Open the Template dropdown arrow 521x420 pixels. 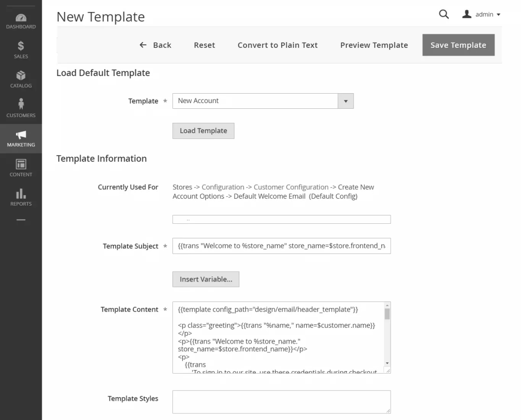[345, 101]
